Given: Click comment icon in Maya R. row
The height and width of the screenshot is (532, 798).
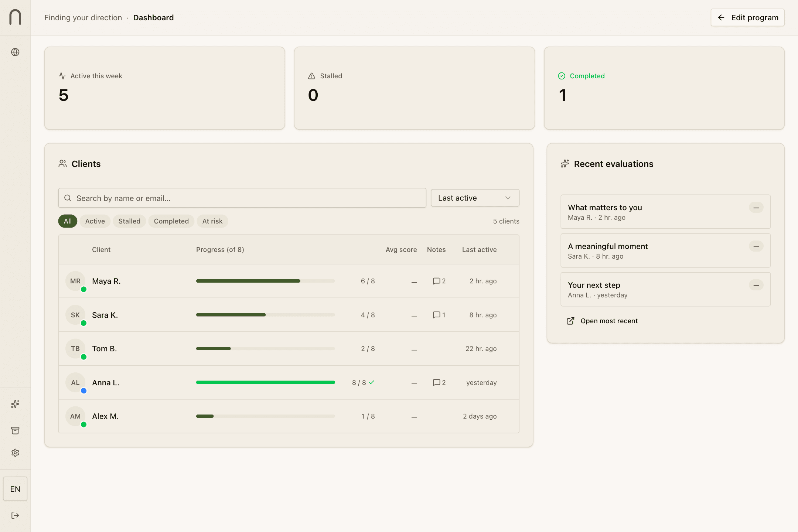Looking at the screenshot, I should [x=436, y=281].
